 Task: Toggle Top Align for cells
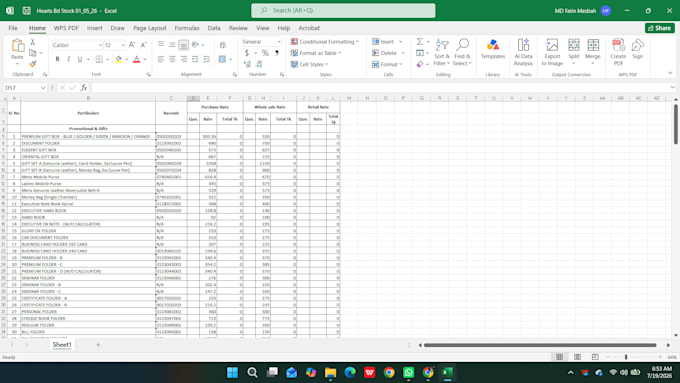point(161,45)
